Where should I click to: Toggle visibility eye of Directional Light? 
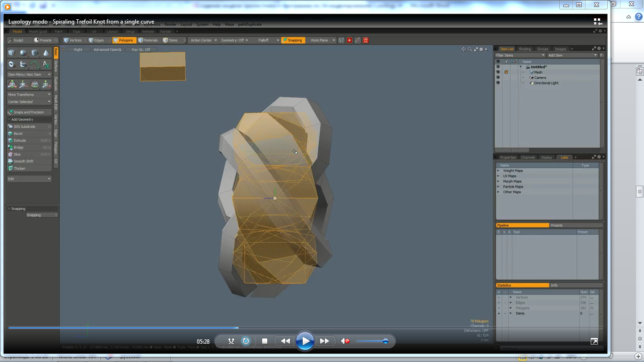(498, 83)
